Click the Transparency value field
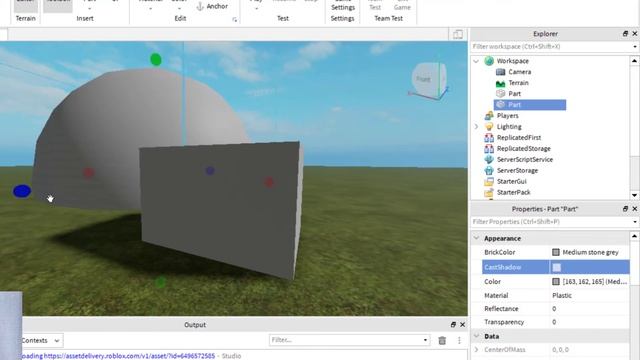 pyautogui.click(x=590, y=322)
